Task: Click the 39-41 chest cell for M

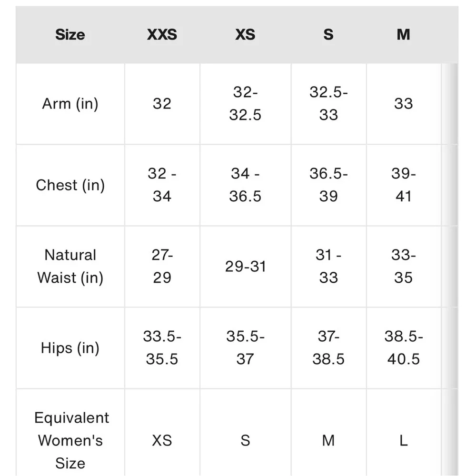Action: (403, 185)
